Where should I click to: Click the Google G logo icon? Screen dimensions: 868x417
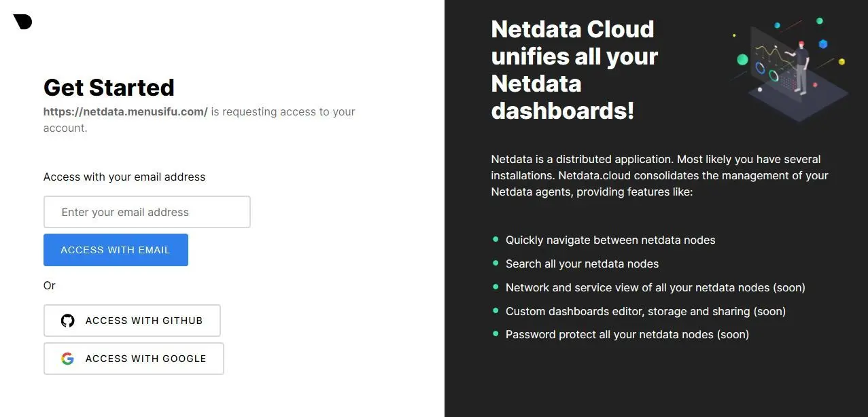click(x=67, y=359)
